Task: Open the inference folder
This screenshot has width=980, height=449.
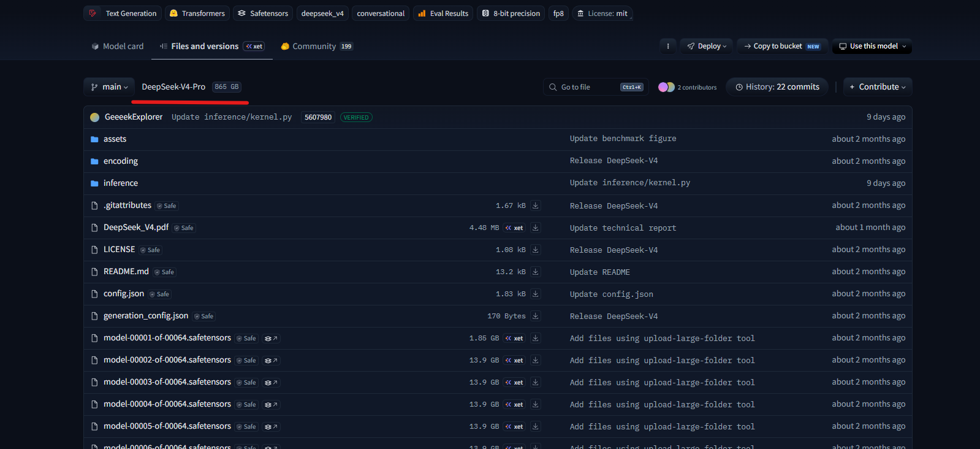Action: pos(121,183)
